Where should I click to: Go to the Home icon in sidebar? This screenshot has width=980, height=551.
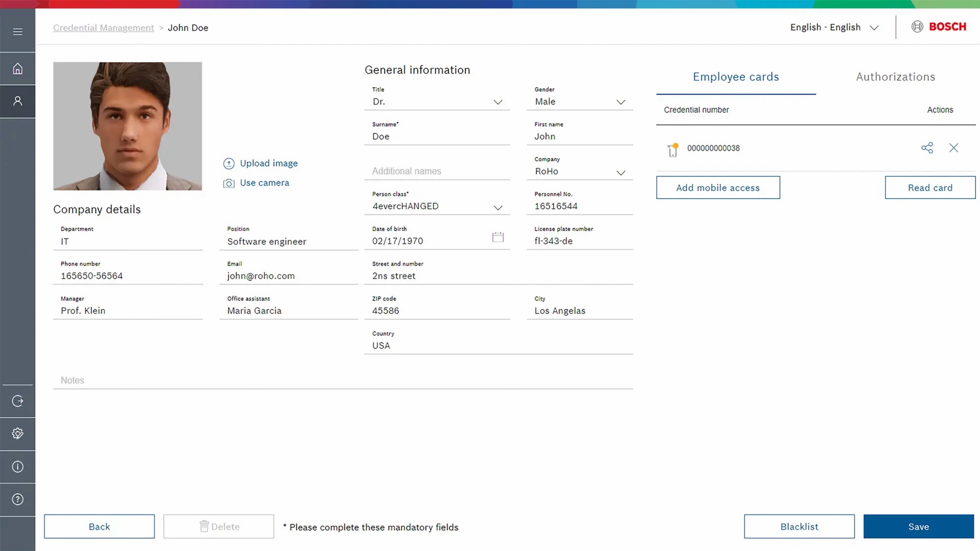click(18, 69)
